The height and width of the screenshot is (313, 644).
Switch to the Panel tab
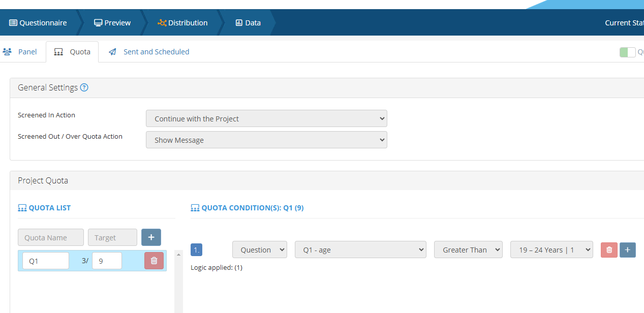tap(20, 52)
